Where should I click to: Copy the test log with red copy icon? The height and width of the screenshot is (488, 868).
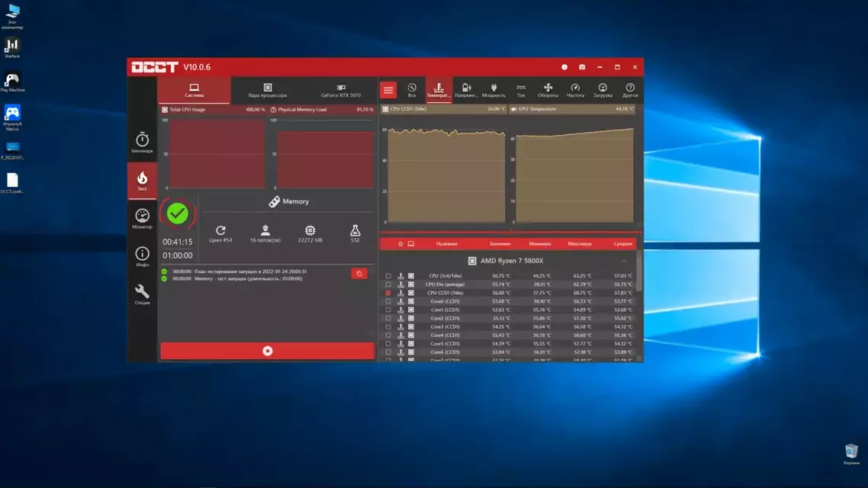(x=359, y=273)
